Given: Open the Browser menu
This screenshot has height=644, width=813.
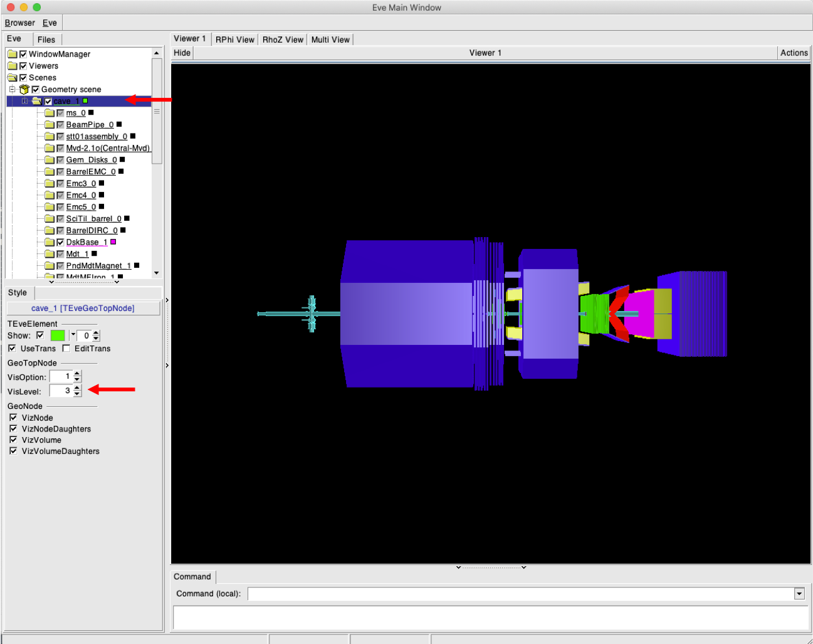Looking at the screenshot, I should point(20,23).
